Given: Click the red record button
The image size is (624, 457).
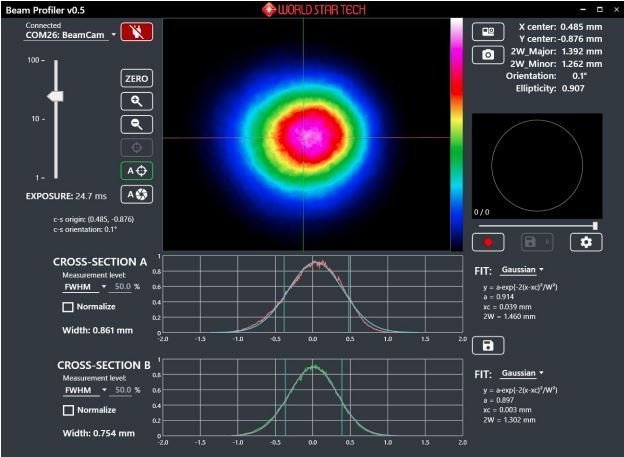Looking at the screenshot, I should (x=488, y=241).
